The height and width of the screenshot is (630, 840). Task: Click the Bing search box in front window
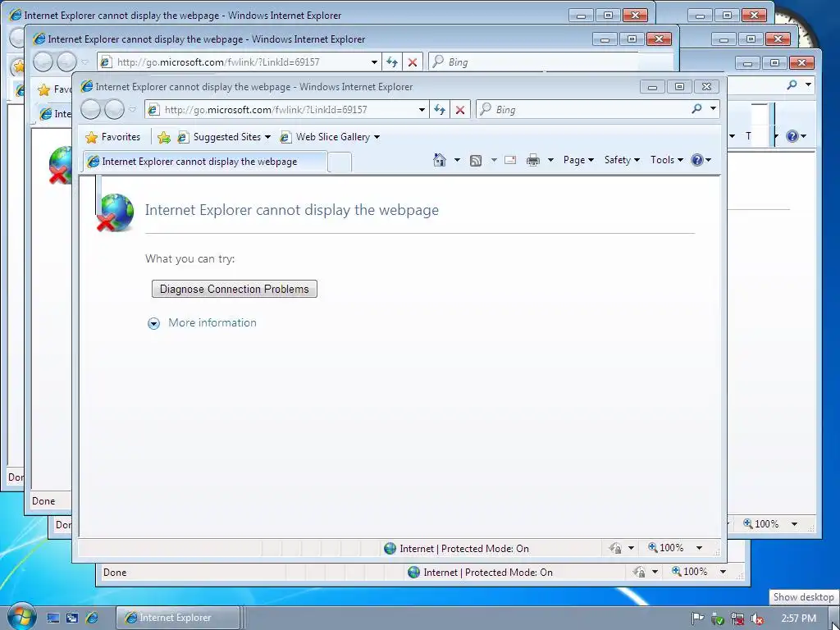[x=582, y=110]
